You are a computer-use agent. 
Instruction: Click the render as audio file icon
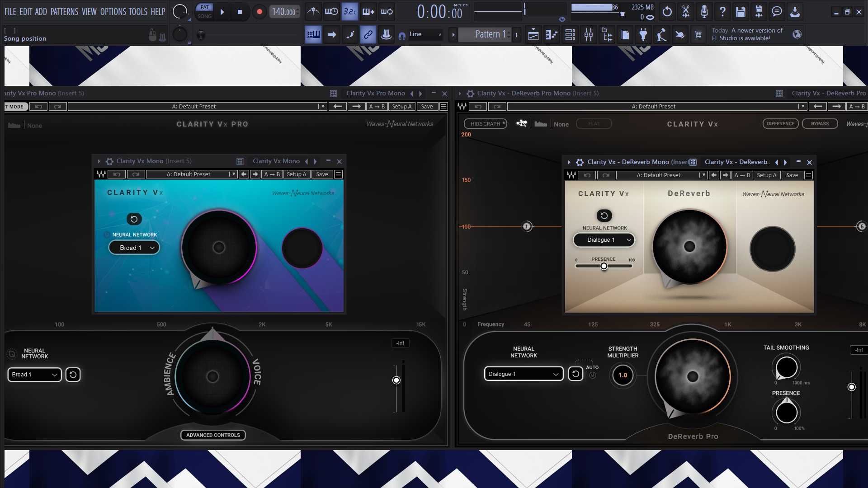tap(759, 12)
